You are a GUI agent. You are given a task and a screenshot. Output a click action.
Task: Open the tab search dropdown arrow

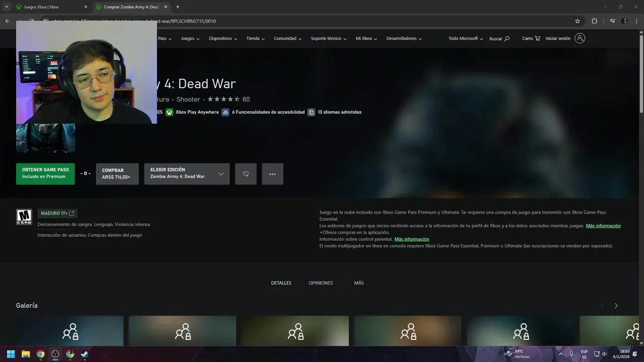(6, 7)
